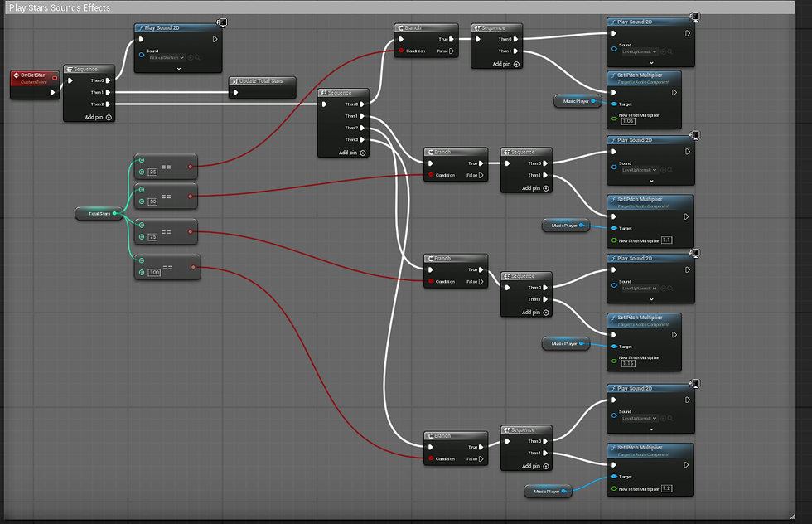Select the Update Total Stars node title

pos(261,81)
